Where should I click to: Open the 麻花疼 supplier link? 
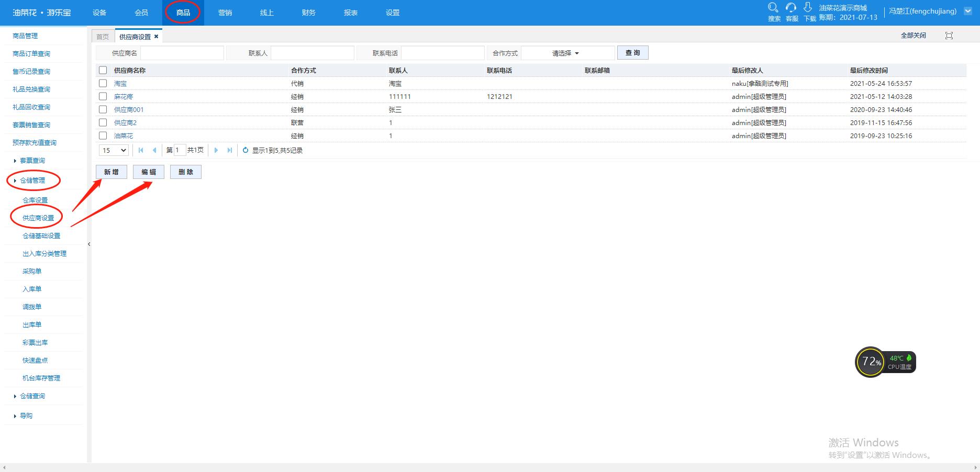(124, 97)
